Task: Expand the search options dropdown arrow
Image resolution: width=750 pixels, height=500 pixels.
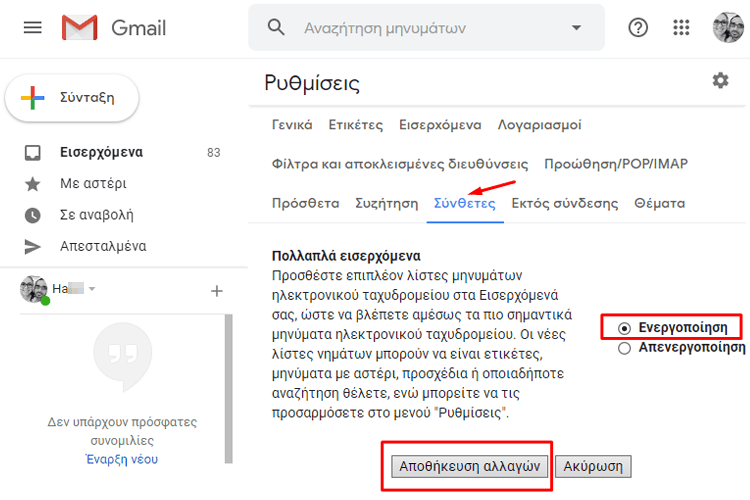Action: [576, 28]
